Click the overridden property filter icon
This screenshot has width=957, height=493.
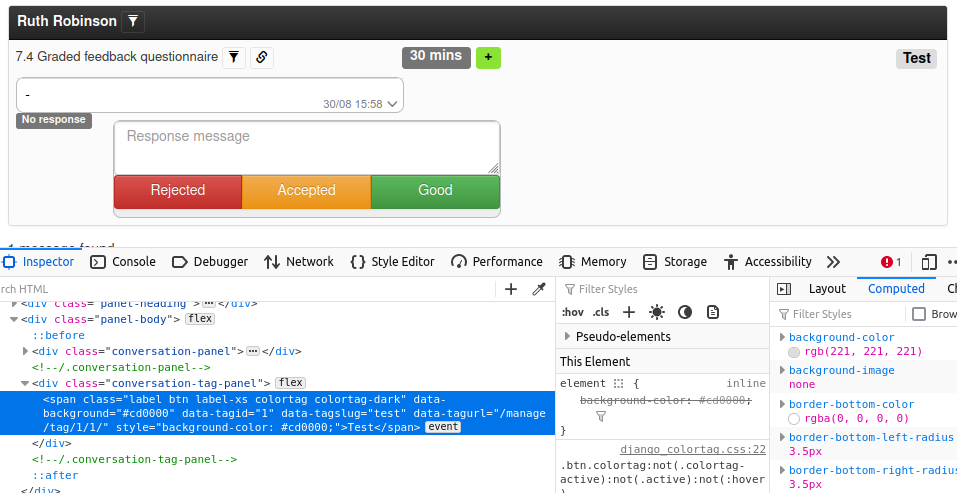pyautogui.click(x=601, y=417)
